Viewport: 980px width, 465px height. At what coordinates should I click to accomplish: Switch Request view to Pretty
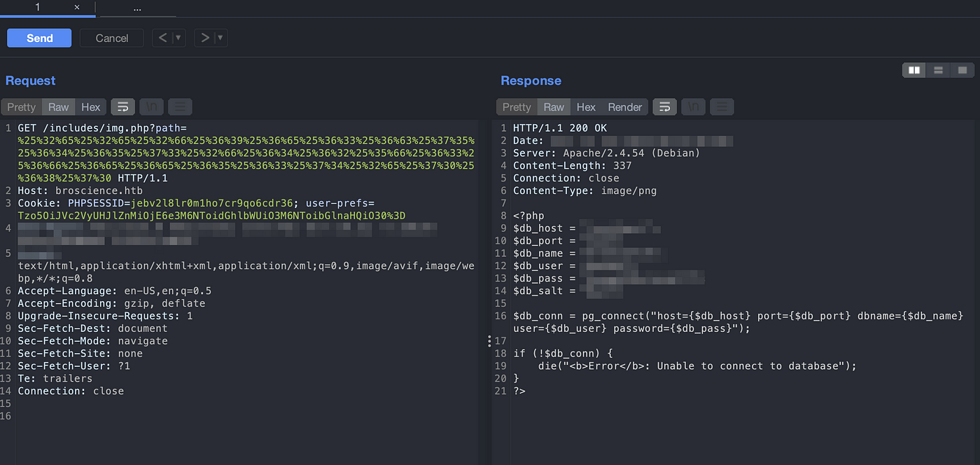click(21, 107)
